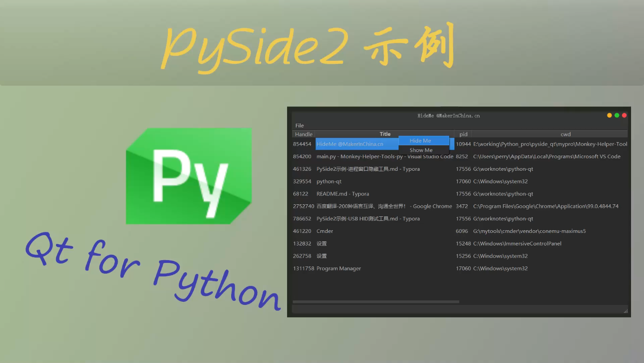Select handle cell 329554

point(304,181)
